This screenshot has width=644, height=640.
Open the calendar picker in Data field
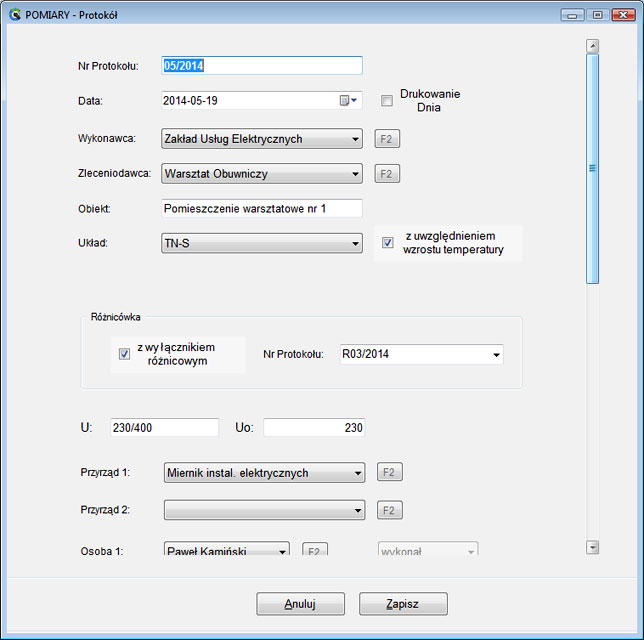tap(348, 100)
